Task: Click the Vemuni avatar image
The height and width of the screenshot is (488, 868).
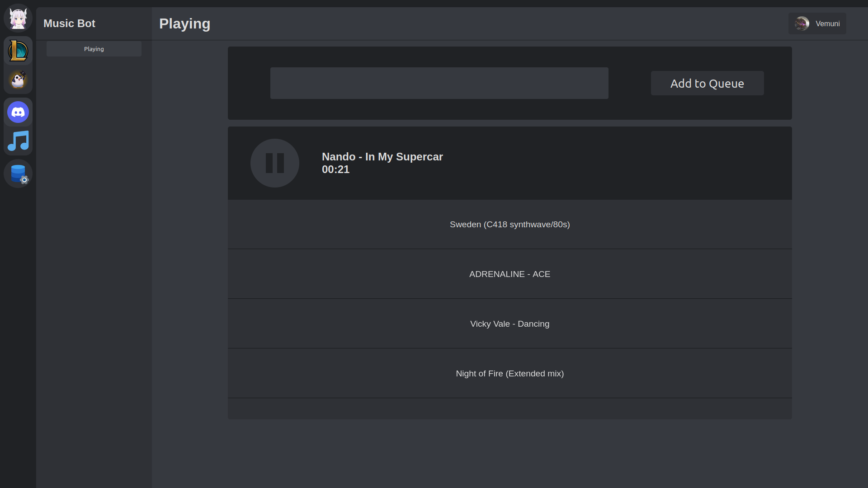Action: pyautogui.click(x=802, y=23)
